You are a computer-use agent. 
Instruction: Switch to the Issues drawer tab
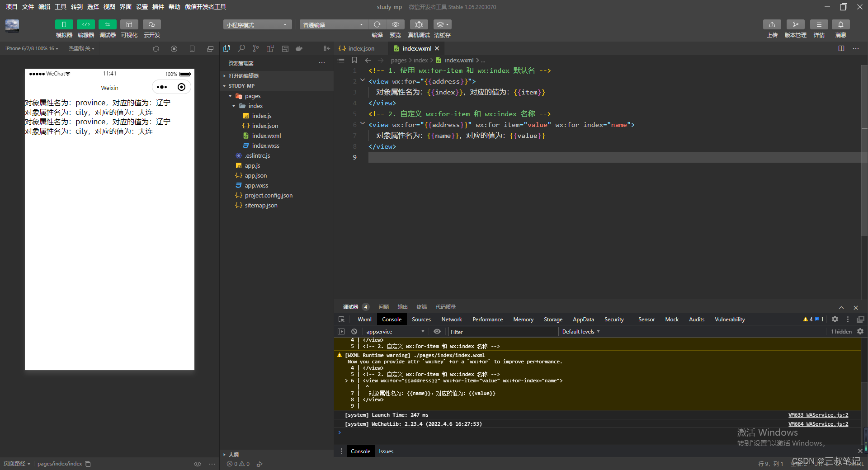(x=386, y=451)
